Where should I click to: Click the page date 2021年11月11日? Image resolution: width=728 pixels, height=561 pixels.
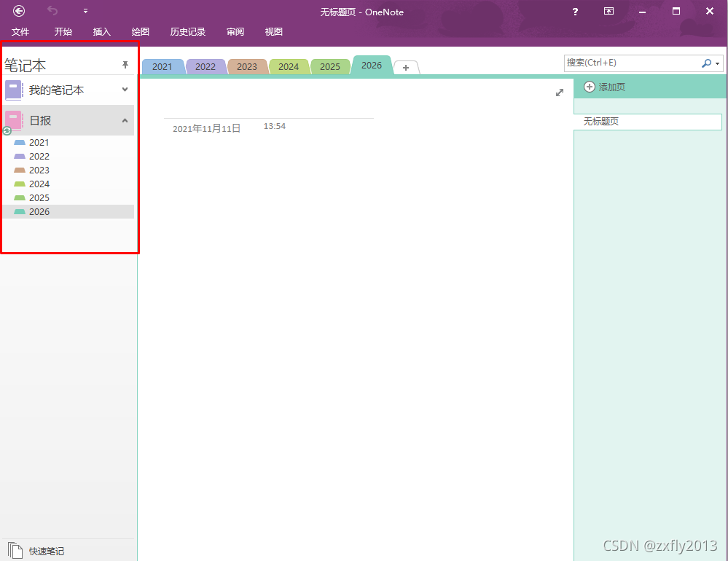(207, 128)
